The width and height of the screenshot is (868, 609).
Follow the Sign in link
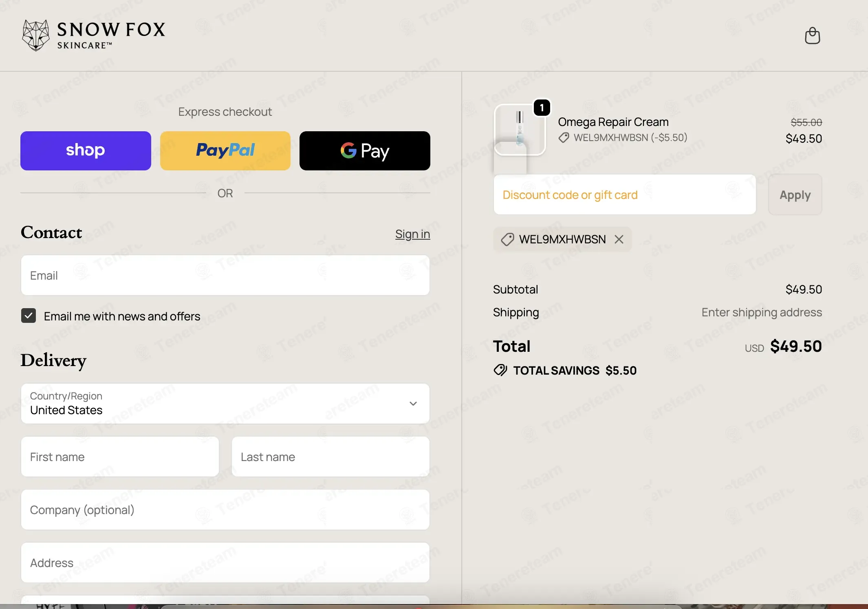pos(412,234)
